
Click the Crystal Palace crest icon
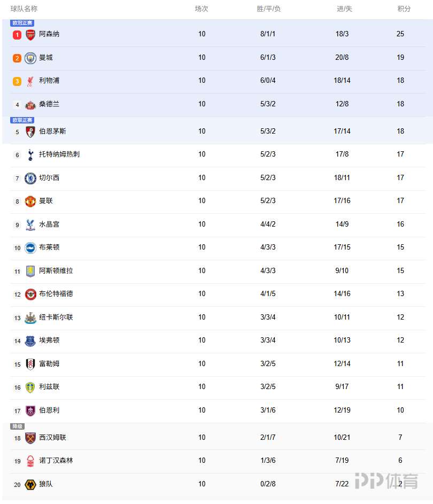click(x=30, y=225)
